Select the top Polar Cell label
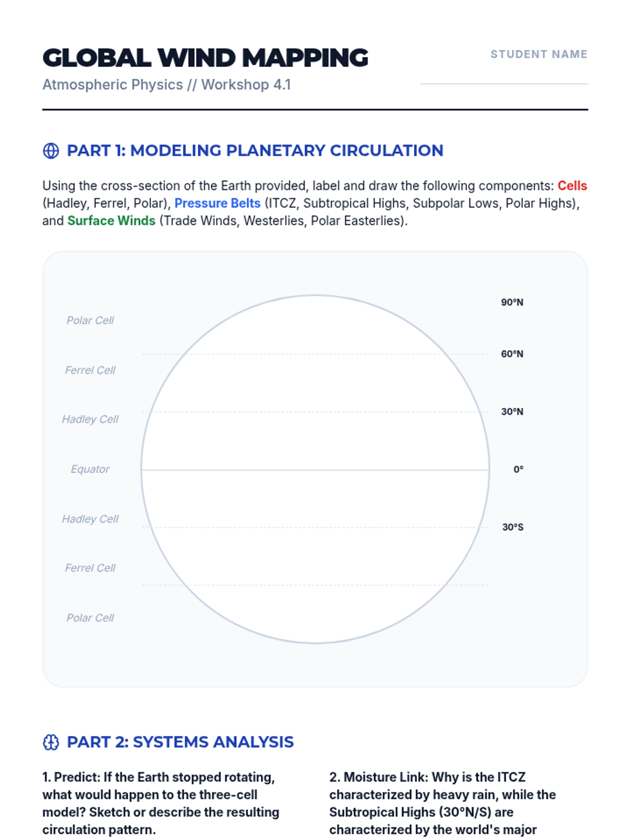Image resolution: width=630 pixels, height=840 pixels. tap(90, 320)
